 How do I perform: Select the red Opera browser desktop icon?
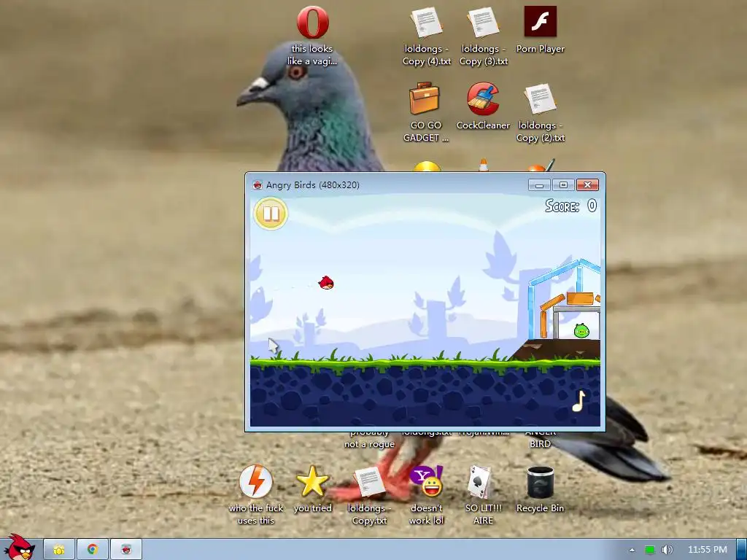[312, 36]
